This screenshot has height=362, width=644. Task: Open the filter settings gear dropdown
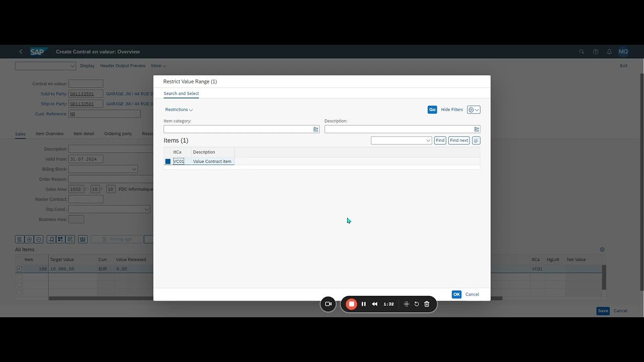pos(473,110)
